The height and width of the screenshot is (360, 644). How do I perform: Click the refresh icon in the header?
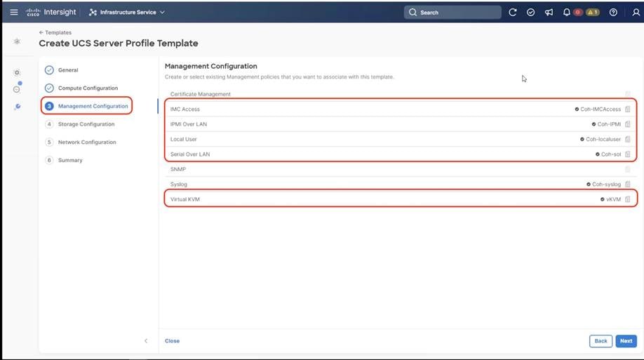[x=513, y=13]
